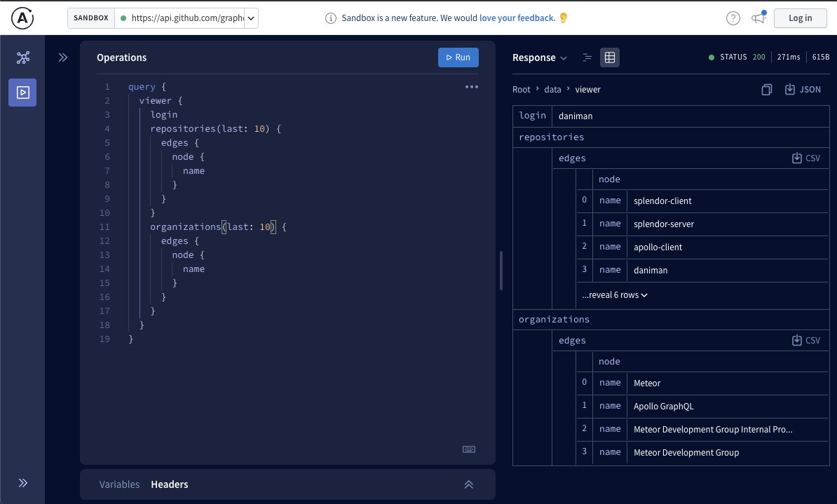The image size is (837, 504).
Task: Switch to the Variables tab
Action: 120,484
